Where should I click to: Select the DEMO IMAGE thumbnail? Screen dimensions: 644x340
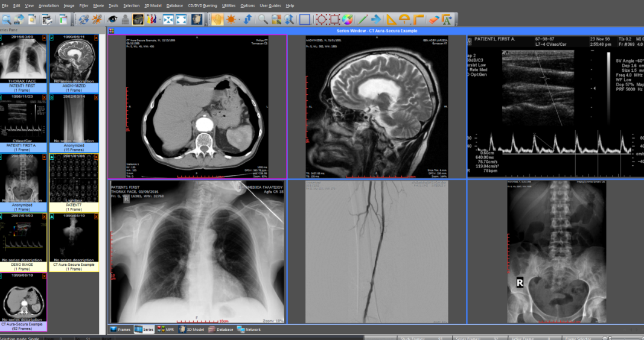point(24,242)
